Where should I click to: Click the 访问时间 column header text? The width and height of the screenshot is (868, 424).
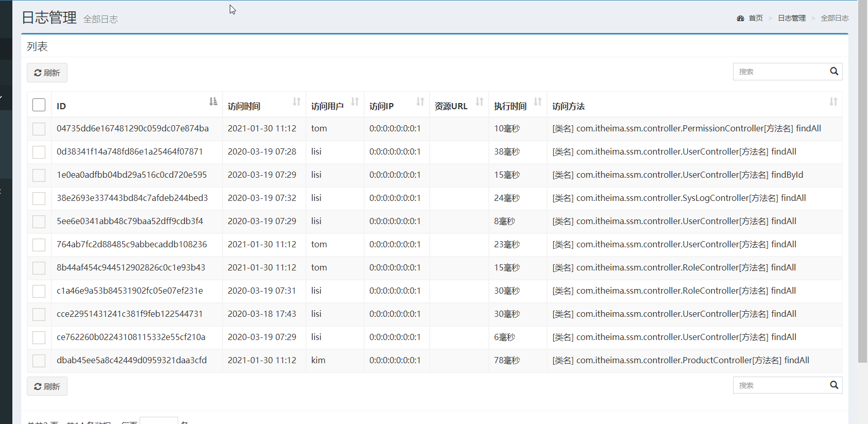(244, 106)
